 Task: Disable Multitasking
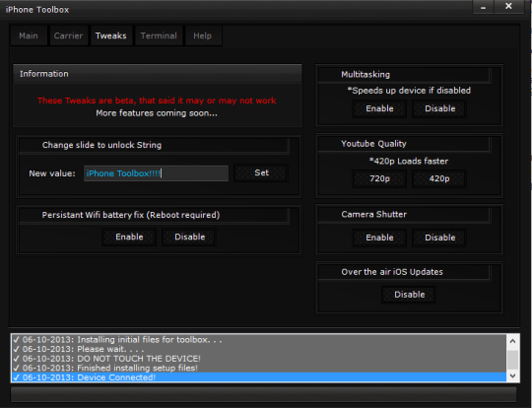(439, 108)
